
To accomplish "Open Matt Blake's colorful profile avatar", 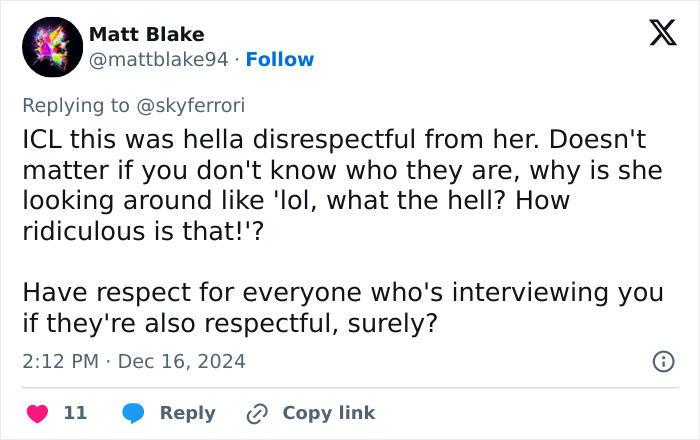I will click(x=51, y=47).
